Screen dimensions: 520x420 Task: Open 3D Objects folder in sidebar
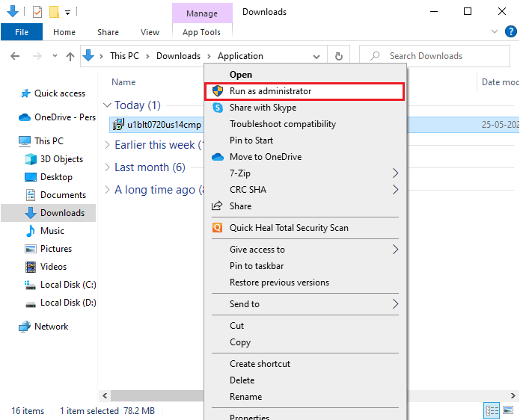[x=54, y=159]
